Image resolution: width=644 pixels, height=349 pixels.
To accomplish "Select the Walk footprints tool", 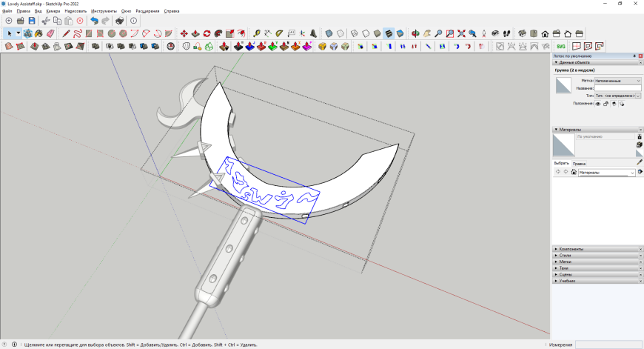I will (507, 33).
